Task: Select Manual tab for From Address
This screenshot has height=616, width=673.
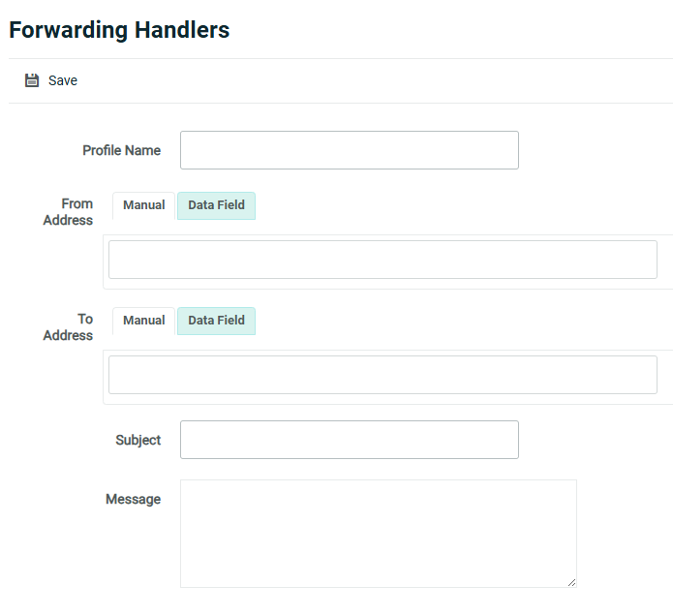Action: pos(143,205)
